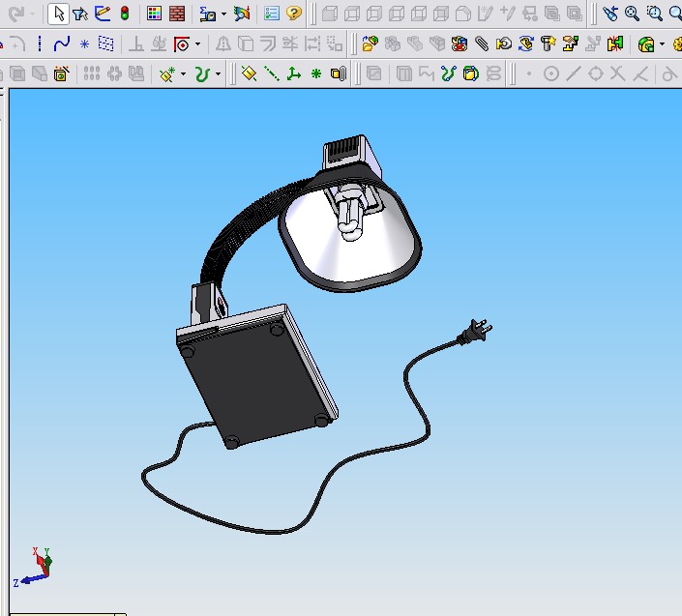Click the Insert Components folder icon

coord(371,44)
